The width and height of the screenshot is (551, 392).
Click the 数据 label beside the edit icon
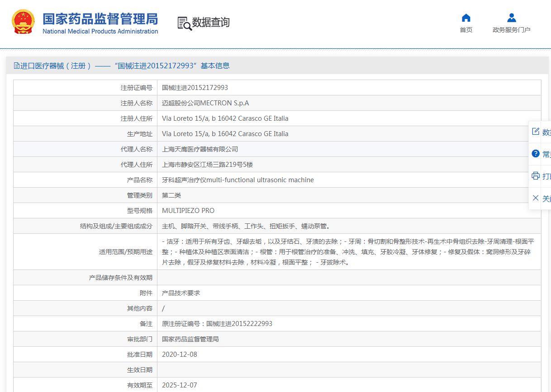[x=546, y=132]
